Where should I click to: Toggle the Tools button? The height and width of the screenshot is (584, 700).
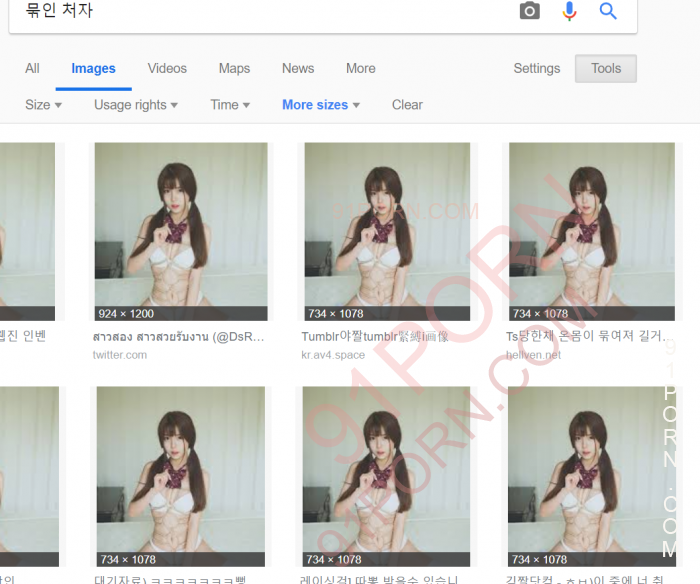606,69
